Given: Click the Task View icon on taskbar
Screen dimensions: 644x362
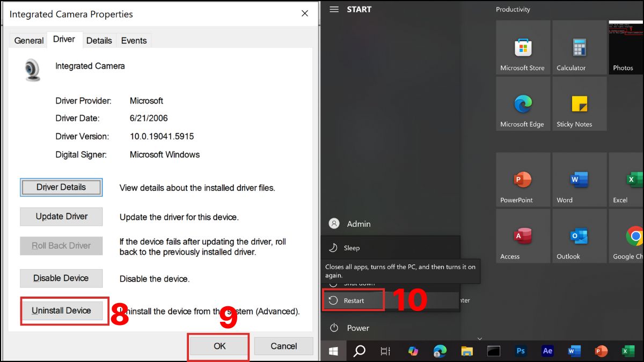Looking at the screenshot, I should (x=385, y=351).
